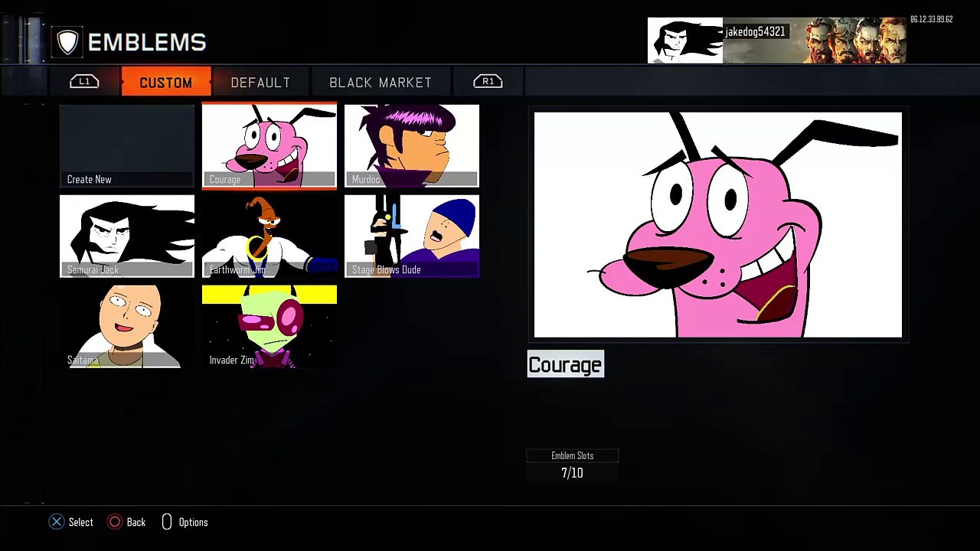Viewport: 980px width, 551px height.
Task: Click the EMBLEMS screen title
Action: [147, 42]
